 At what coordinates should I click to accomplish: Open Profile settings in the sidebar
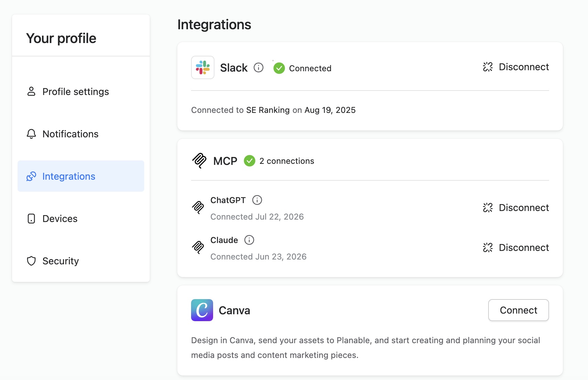tap(81, 92)
